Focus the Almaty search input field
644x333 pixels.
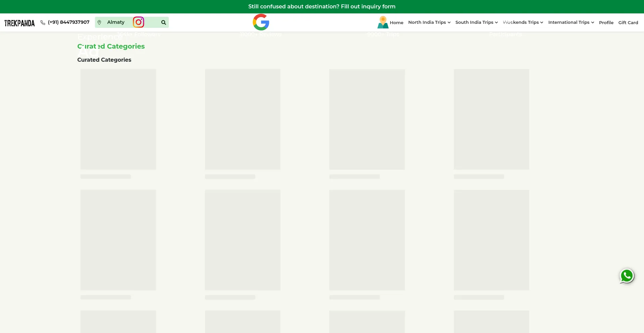[x=117, y=22]
